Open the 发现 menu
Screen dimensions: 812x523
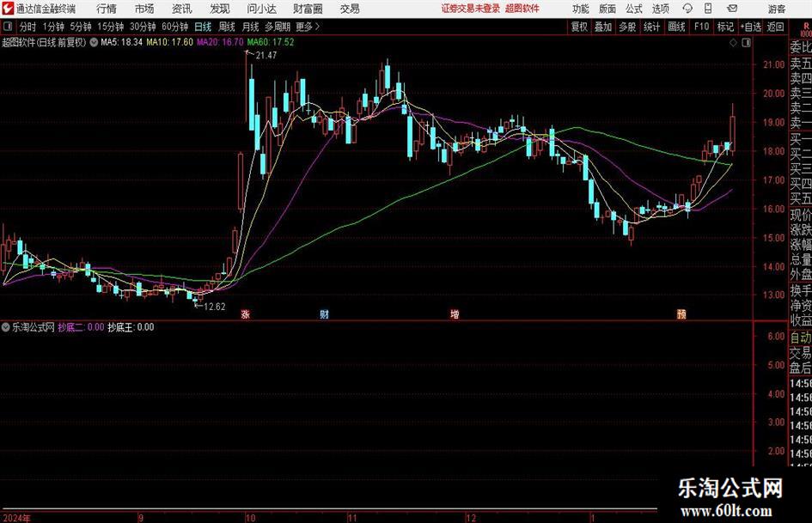coord(220,9)
